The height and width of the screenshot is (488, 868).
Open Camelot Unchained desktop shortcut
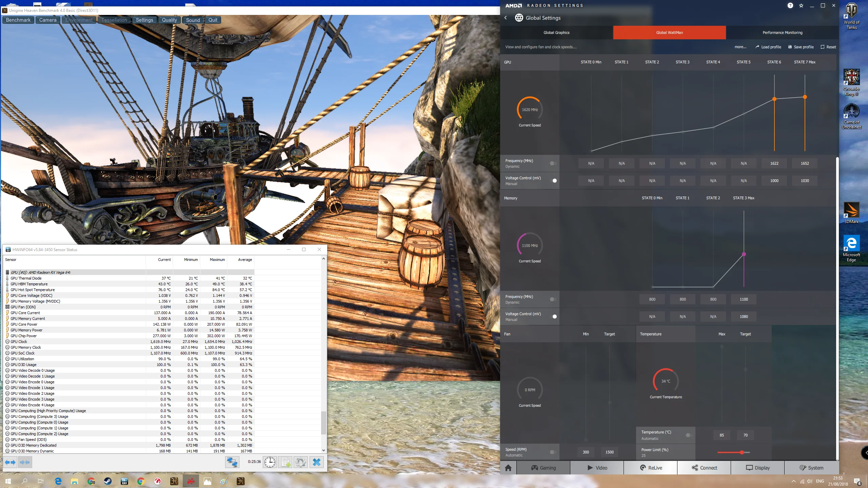coord(851,116)
